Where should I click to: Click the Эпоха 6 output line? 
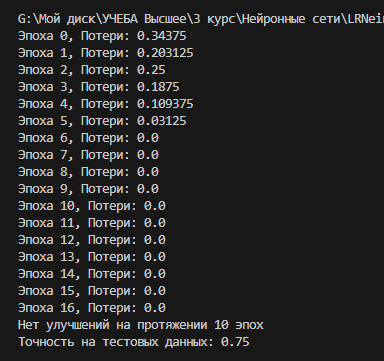point(88,138)
